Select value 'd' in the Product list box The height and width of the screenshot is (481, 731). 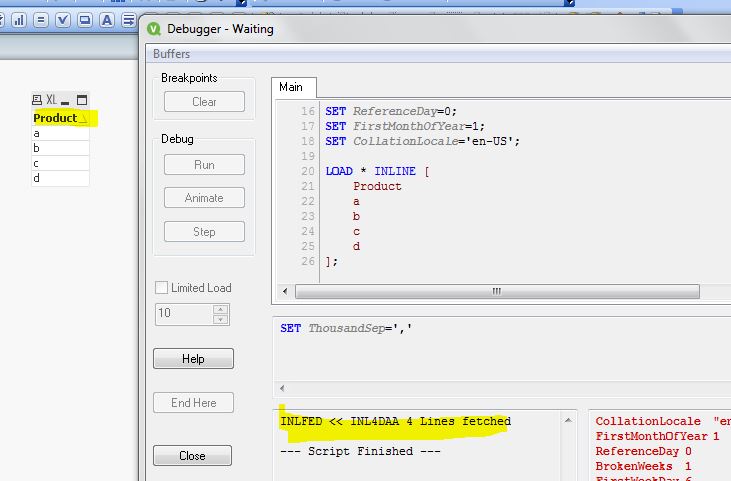[x=60, y=178]
